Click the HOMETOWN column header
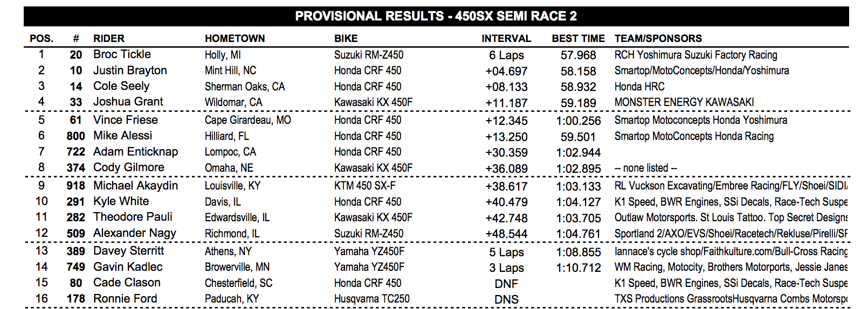Screen dimensions: 868x309 [235, 38]
